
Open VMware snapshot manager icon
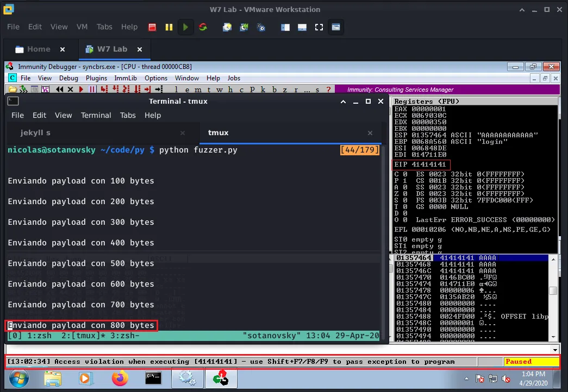[261, 27]
